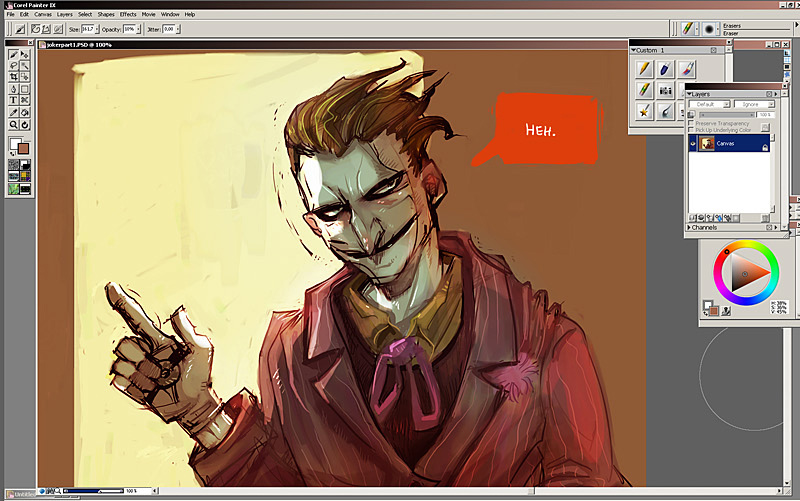Select the Text tool
Viewport: 800px width, 501px height.
pyautogui.click(x=14, y=100)
